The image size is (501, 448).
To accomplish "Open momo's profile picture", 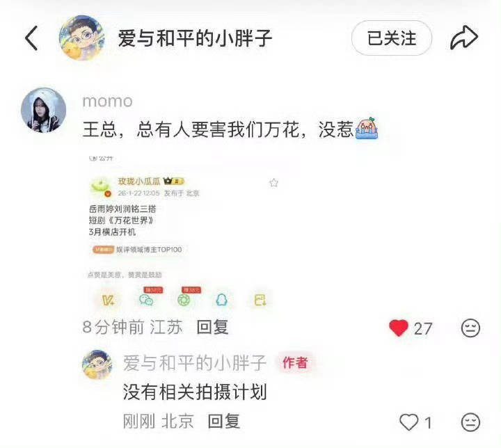I will 43,110.
